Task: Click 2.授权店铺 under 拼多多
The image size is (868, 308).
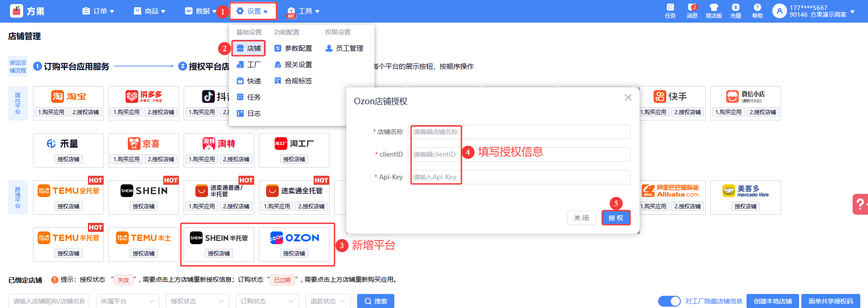Action: pyautogui.click(x=161, y=112)
